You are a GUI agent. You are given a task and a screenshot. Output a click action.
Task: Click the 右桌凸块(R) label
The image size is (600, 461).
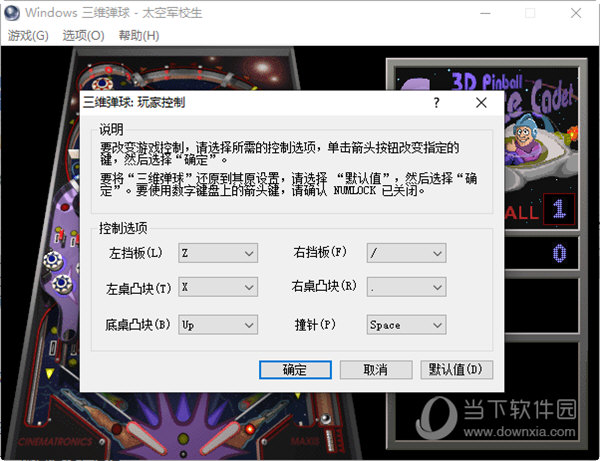coord(324,286)
